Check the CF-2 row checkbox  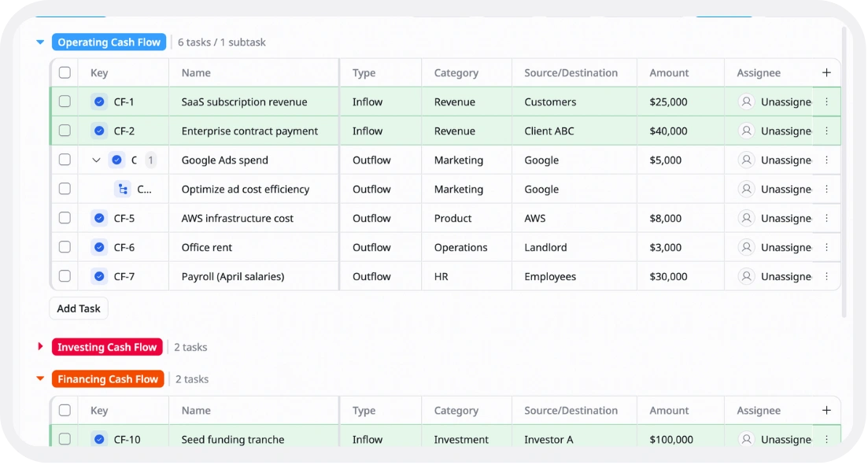click(x=65, y=131)
